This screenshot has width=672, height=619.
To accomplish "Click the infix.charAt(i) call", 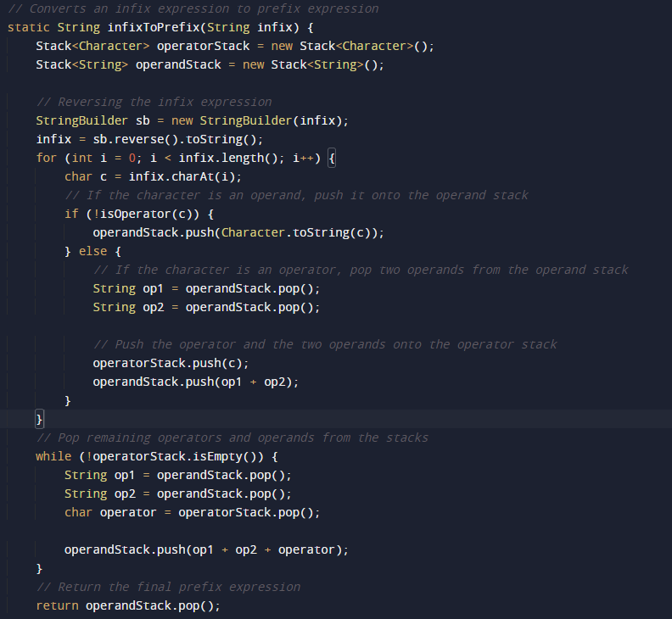I will click(185, 176).
